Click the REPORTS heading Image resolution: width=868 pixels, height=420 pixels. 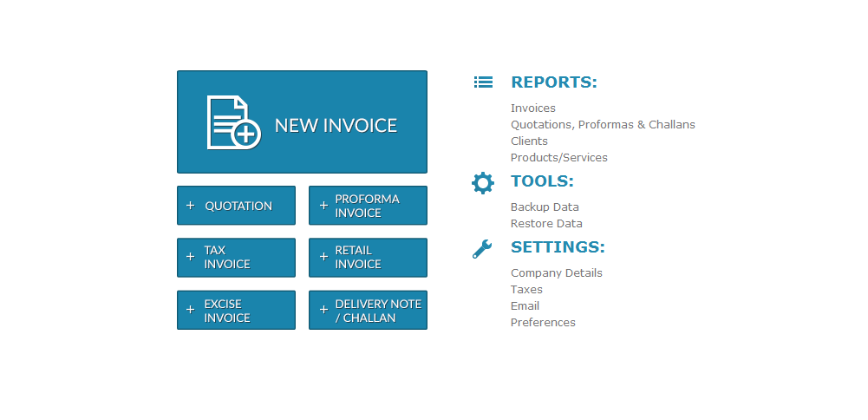pos(554,82)
